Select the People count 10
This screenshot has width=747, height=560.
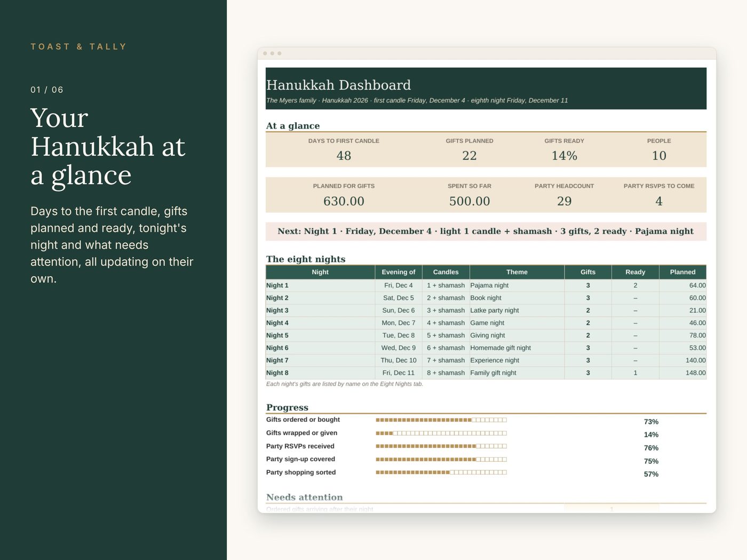click(659, 156)
